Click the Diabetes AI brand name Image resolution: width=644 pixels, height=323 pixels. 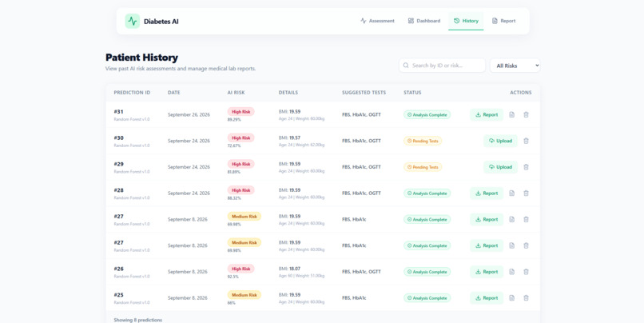tap(161, 22)
